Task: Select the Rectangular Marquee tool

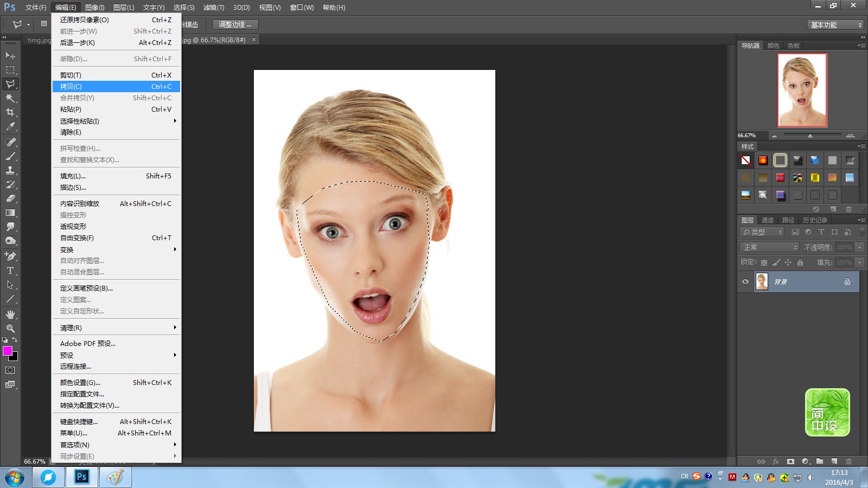Action: pos(10,70)
